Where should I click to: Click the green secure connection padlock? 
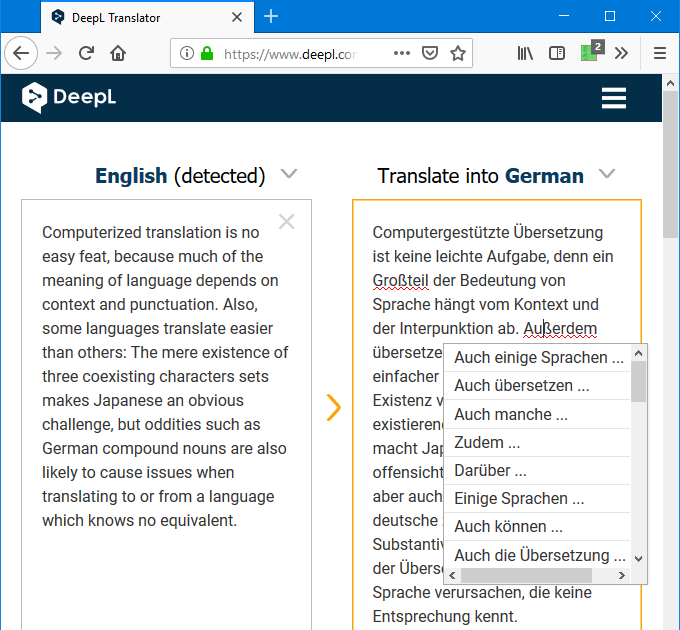point(207,53)
